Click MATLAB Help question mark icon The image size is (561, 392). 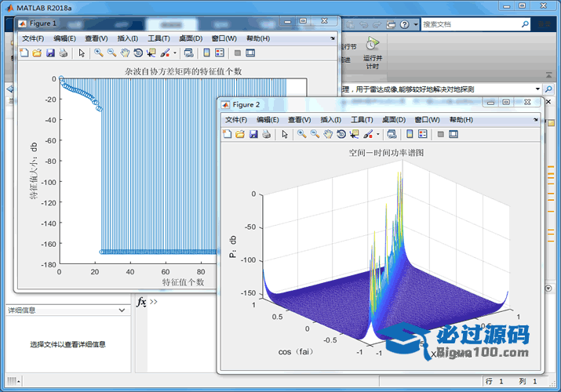(x=405, y=24)
